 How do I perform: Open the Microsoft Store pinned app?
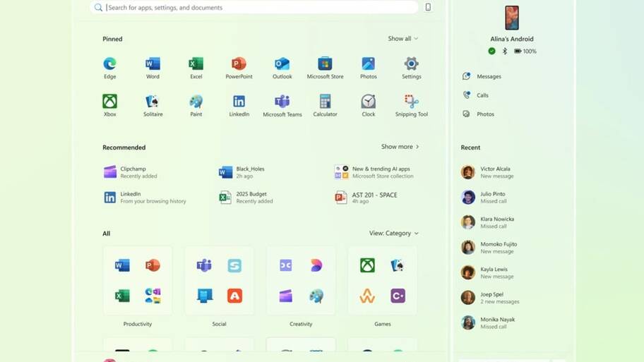coord(325,68)
